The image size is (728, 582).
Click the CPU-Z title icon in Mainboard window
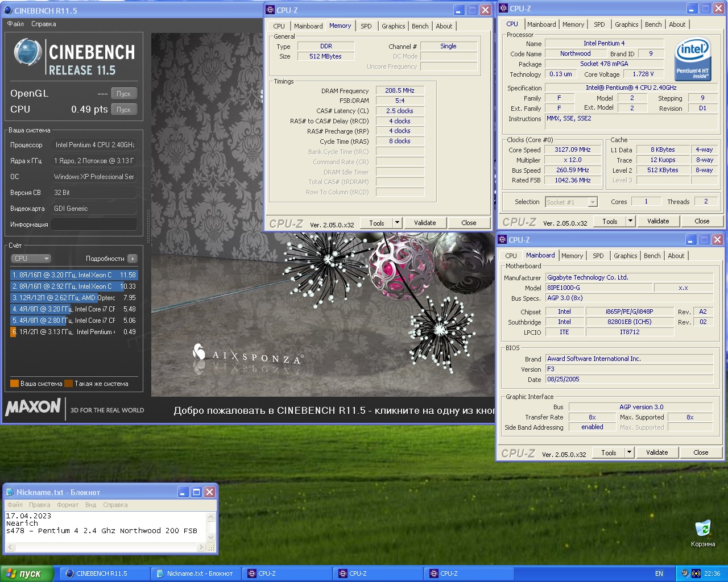point(502,239)
